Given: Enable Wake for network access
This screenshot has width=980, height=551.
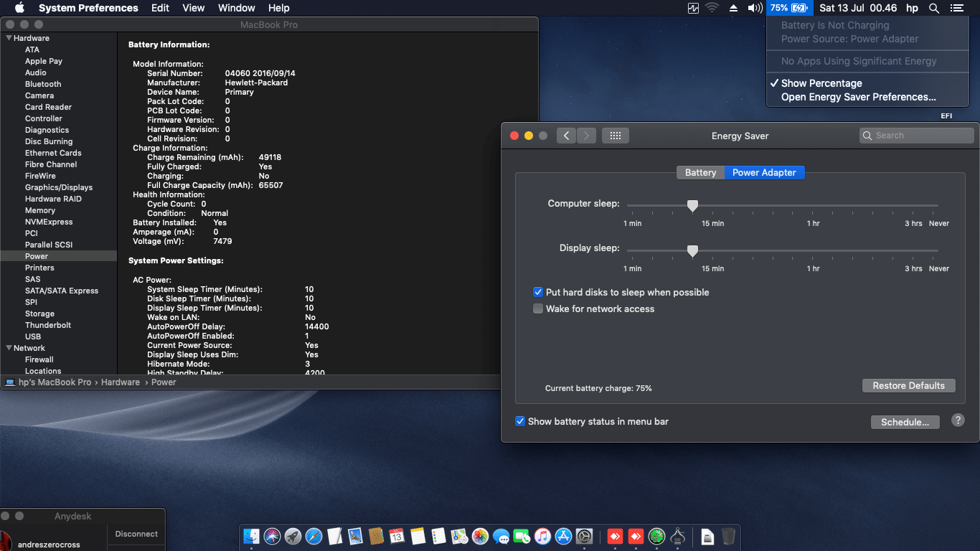Looking at the screenshot, I should pyautogui.click(x=538, y=309).
